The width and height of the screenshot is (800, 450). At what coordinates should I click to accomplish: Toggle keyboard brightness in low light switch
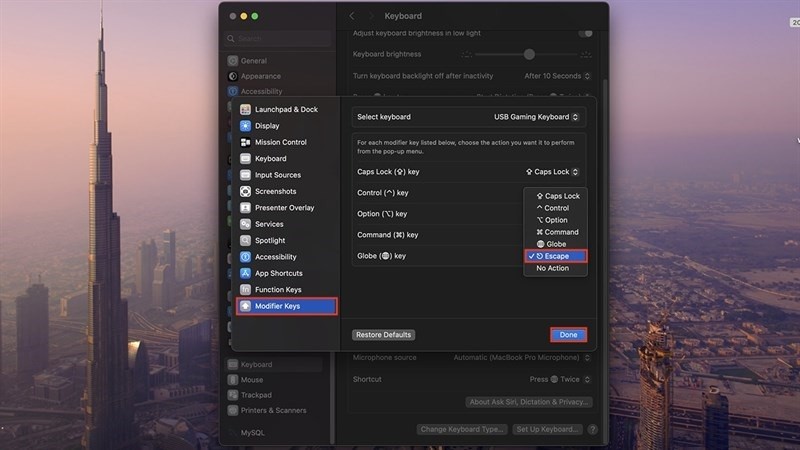pyautogui.click(x=585, y=33)
